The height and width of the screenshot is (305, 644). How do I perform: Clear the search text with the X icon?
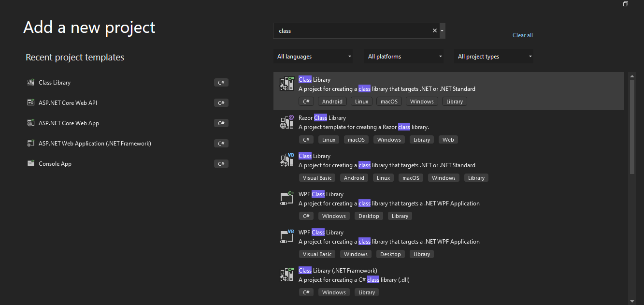click(x=434, y=30)
